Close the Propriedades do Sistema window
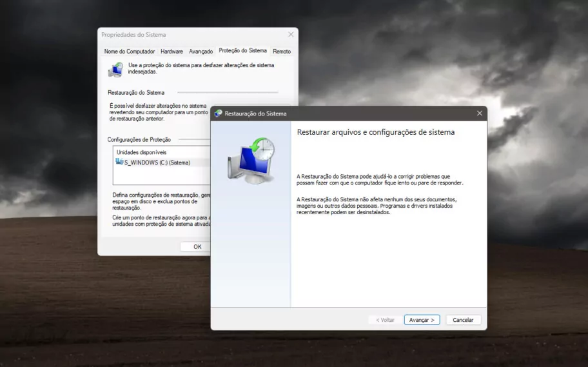The image size is (588, 367). point(291,35)
